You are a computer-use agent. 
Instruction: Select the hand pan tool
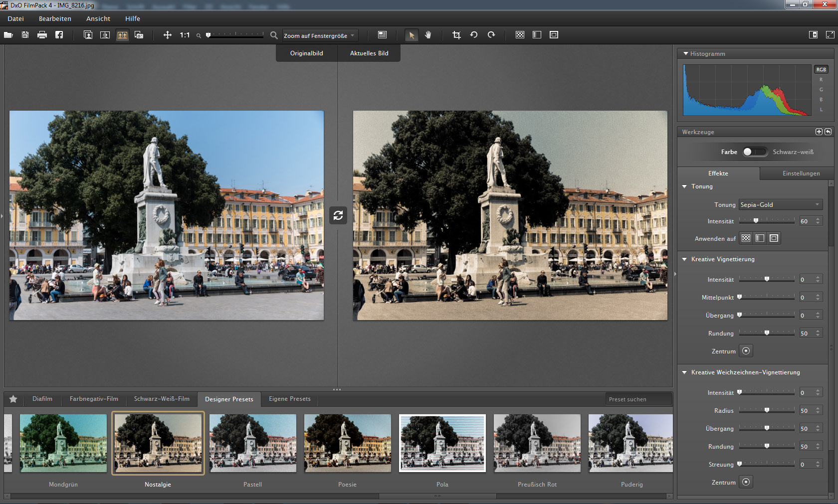428,35
